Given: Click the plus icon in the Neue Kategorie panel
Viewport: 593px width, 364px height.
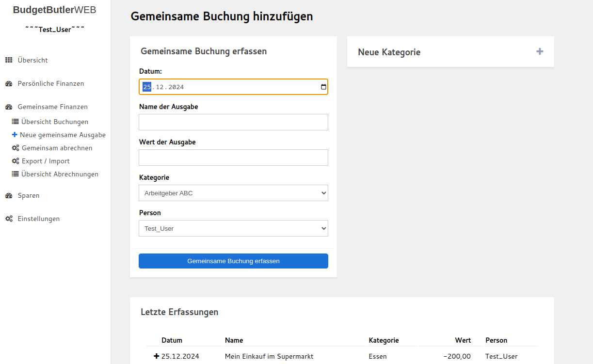Looking at the screenshot, I should click(x=539, y=51).
